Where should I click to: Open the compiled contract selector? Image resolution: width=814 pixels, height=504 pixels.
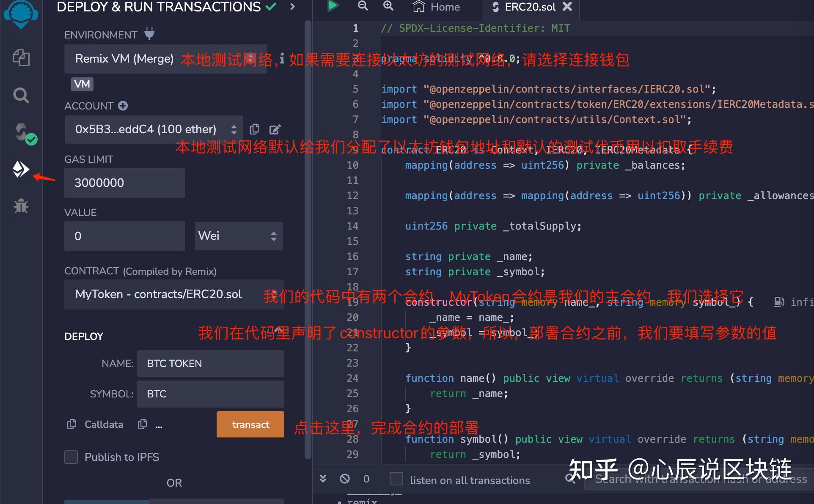click(x=174, y=294)
